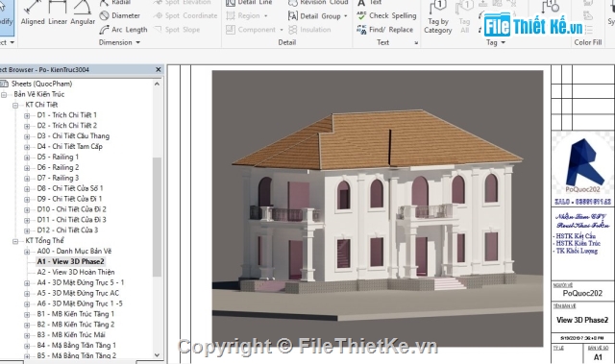Select D6 - Railing 2 sheet
The height and width of the screenshot is (364, 615).
pos(58,167)
